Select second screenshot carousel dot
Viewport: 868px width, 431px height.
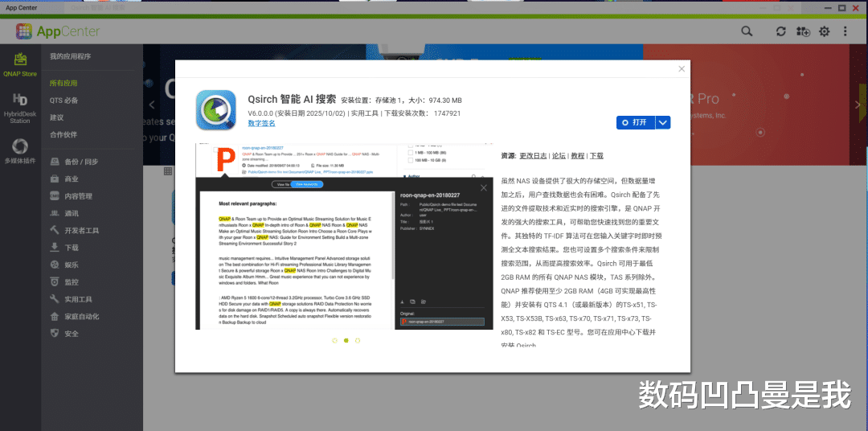[x=346, y=340]
